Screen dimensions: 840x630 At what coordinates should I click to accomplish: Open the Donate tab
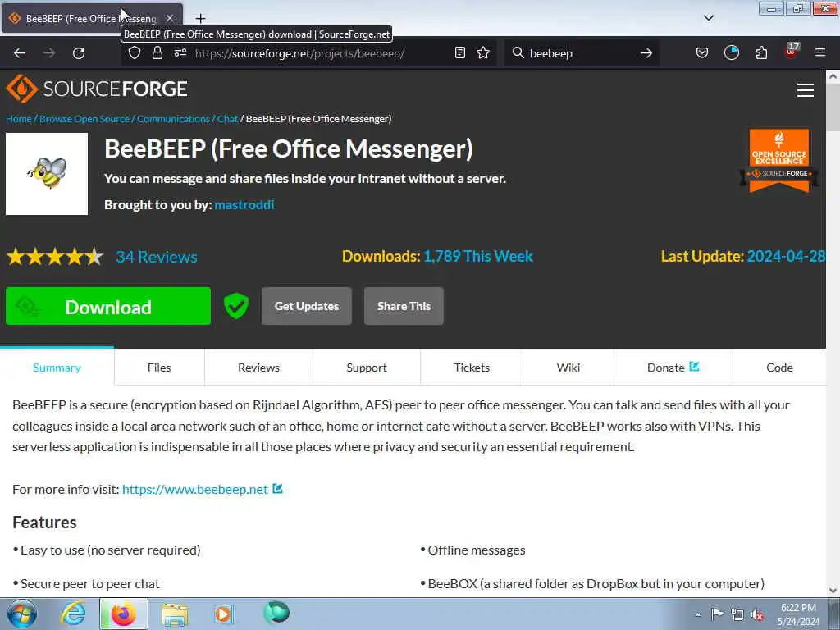pos(673,367)
